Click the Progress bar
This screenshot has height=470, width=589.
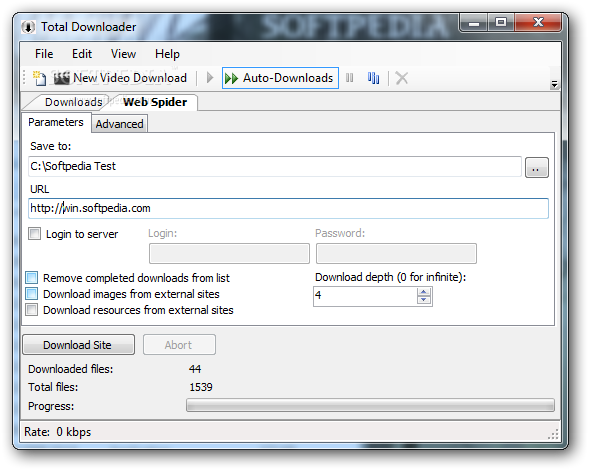pos(370,405)
